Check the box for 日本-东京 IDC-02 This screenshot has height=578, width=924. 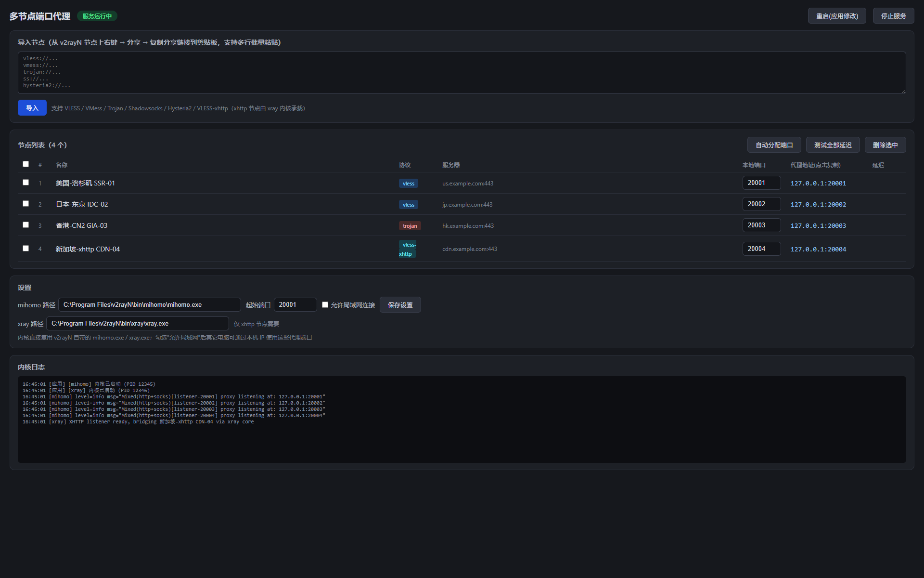point(26,204)
